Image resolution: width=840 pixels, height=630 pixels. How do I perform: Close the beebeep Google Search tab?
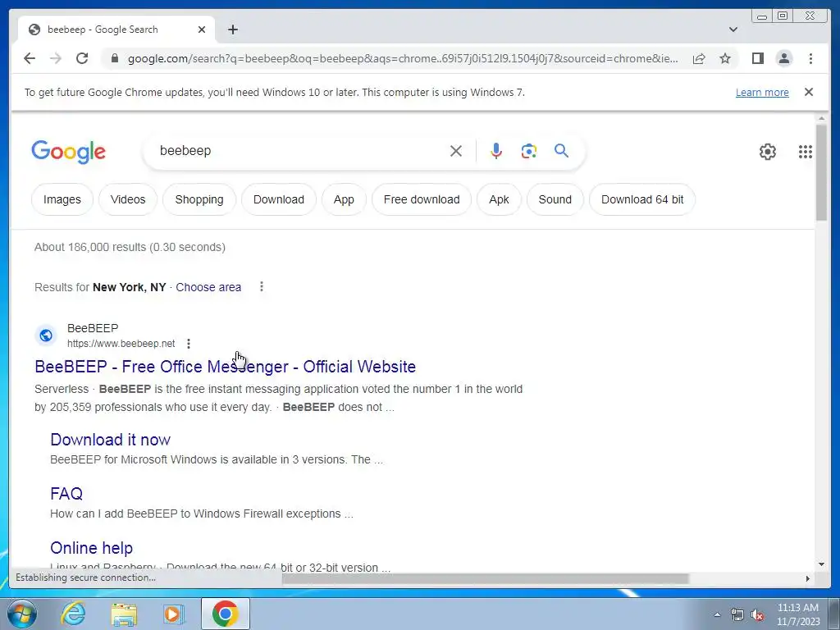pyautogui.click(x=202, y=30)
